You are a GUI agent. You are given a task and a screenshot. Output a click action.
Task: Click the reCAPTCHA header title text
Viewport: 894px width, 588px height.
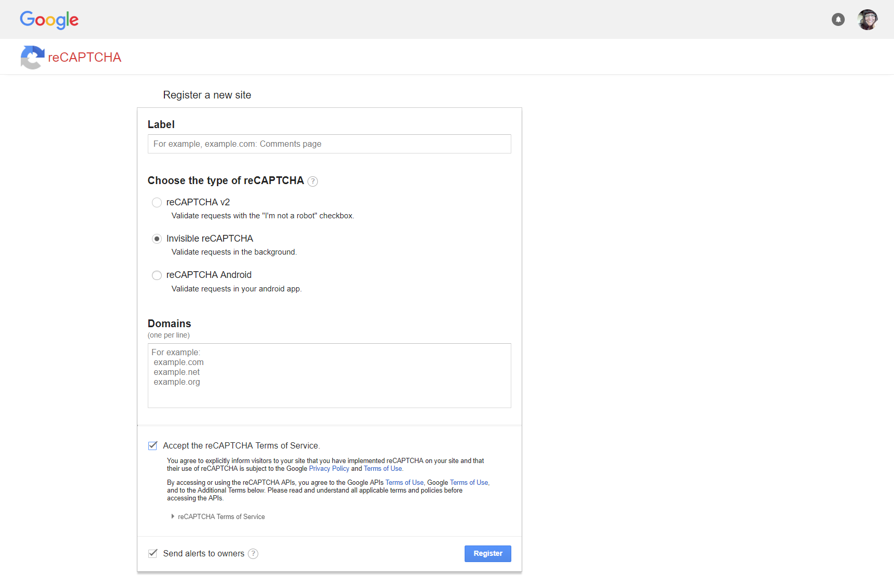[85, 57]
